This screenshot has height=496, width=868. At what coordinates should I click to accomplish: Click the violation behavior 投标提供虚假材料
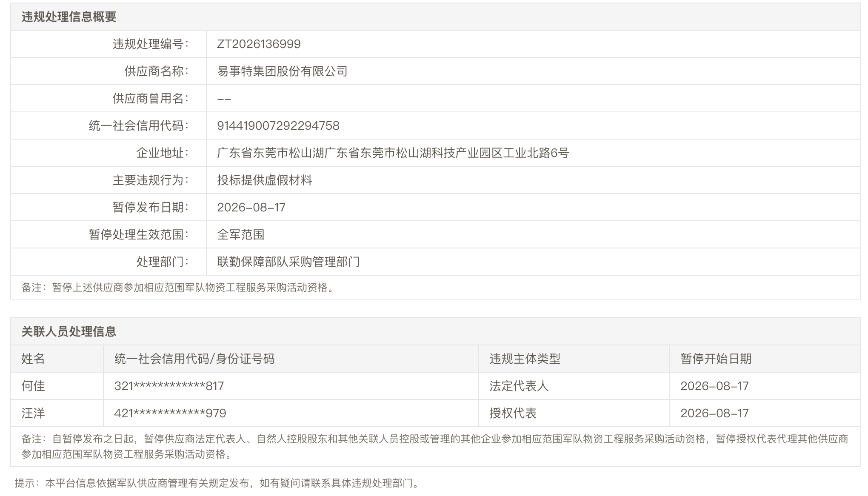265,180
